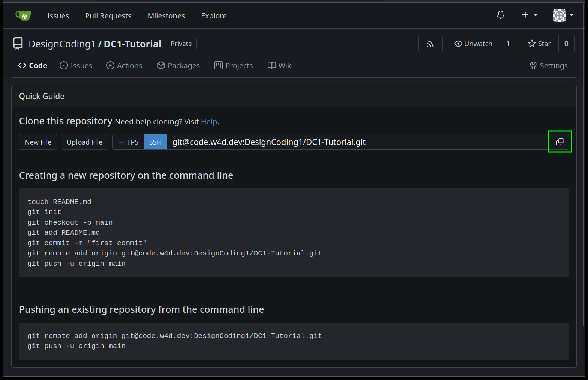Open Pull Requests in top navigation

(108, 16)
